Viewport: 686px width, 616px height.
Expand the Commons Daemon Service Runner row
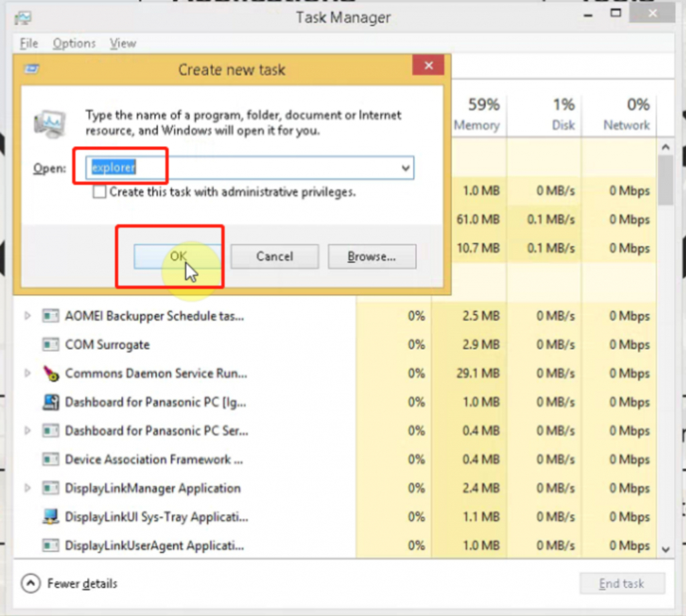[x=27, y=373]
